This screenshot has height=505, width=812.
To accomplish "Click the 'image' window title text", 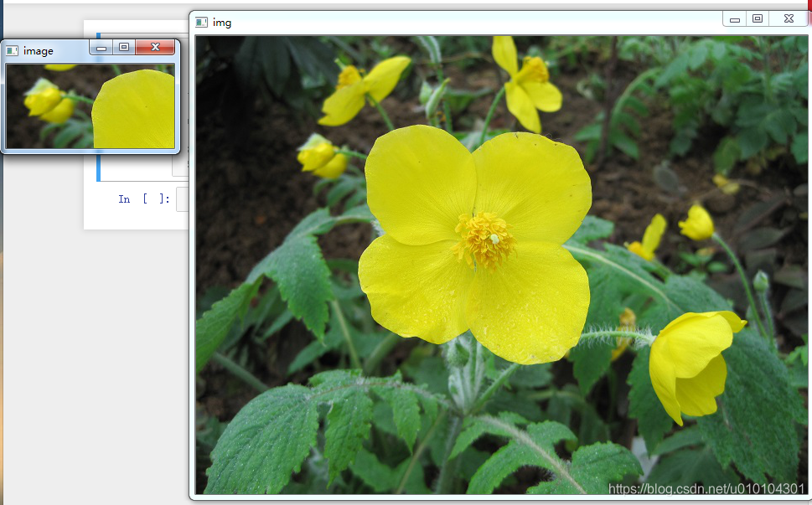I will tap(39, 51).
